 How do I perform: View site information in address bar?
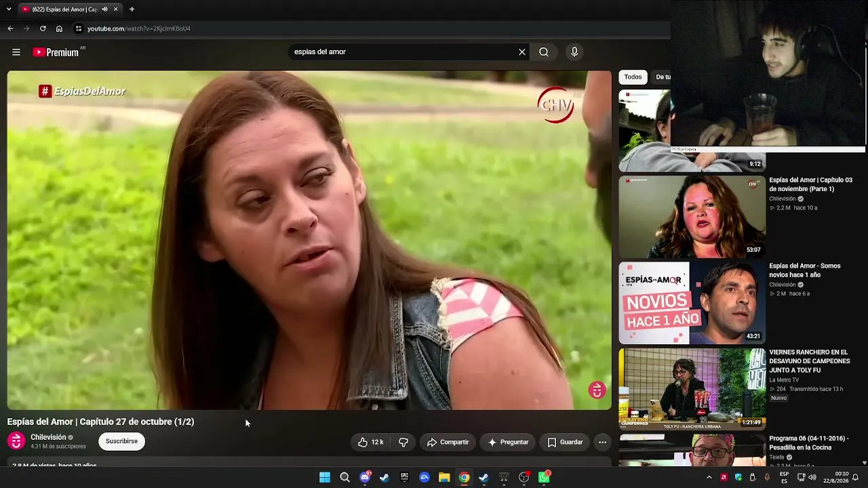[79, 28]
